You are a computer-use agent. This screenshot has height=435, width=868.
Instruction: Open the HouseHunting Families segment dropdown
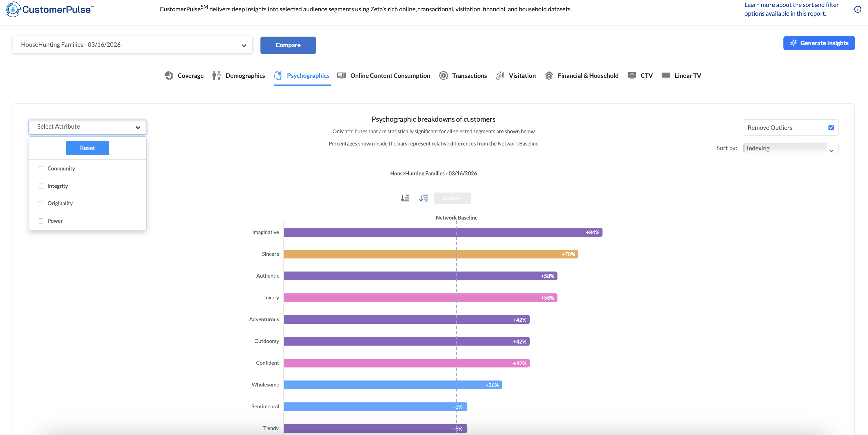132,45
